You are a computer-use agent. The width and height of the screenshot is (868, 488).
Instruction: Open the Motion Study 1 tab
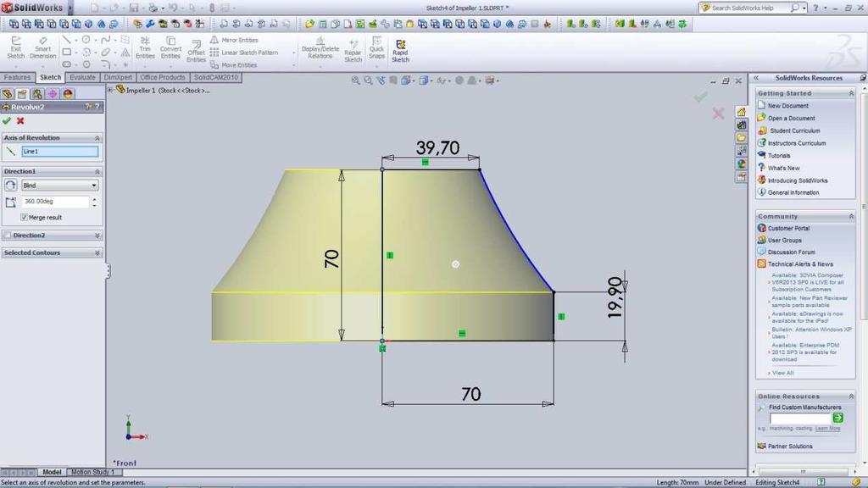(x=92, y=472)
